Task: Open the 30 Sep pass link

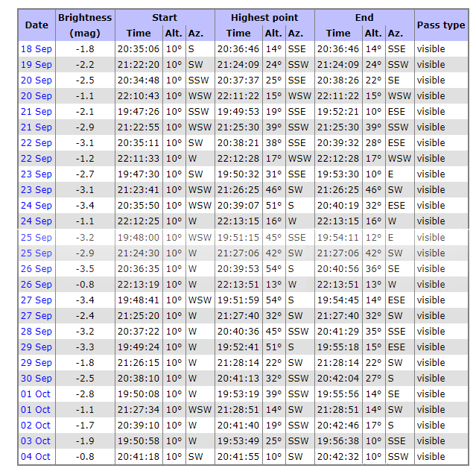Action: (36, 379)
